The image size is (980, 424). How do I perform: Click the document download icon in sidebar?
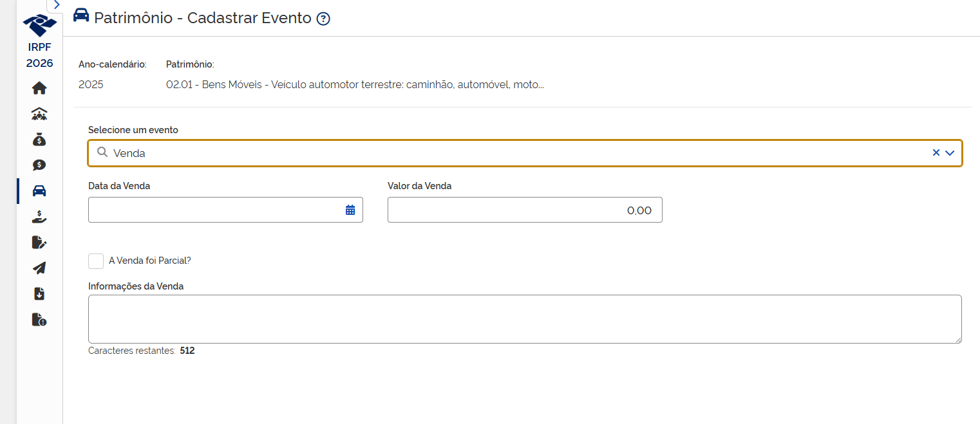(39, 293)
